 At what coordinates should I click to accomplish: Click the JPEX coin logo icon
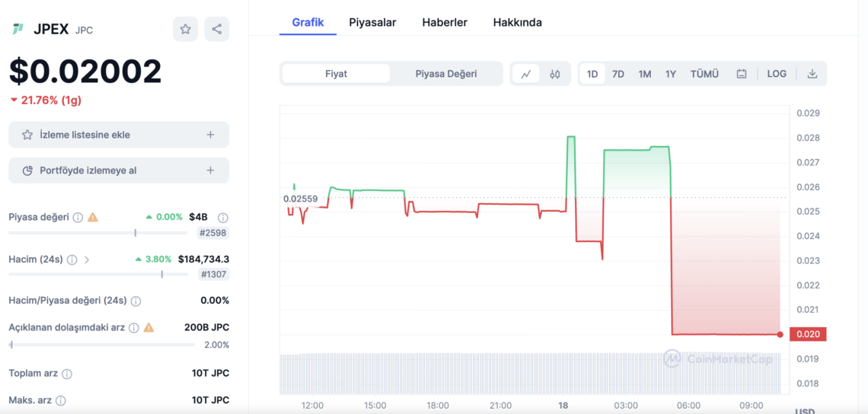18,30
